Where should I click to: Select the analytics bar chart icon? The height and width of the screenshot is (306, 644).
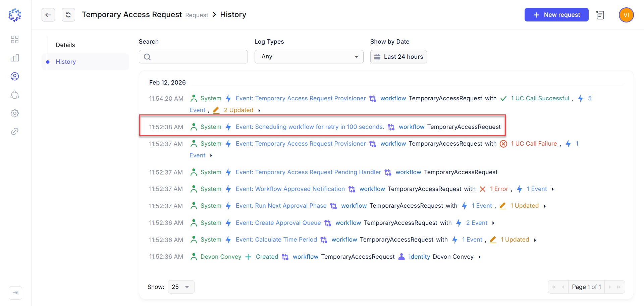pyautogui.click(x=15, y=58)
